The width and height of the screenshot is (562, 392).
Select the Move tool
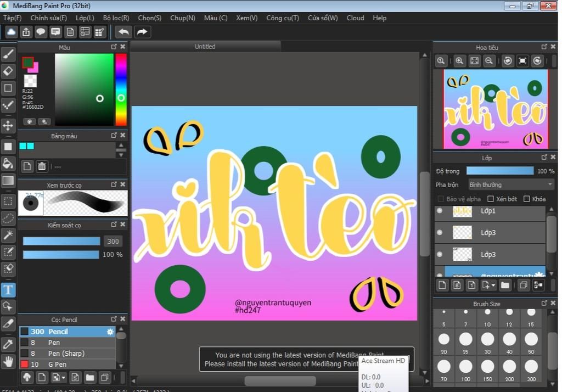[8, 126]
